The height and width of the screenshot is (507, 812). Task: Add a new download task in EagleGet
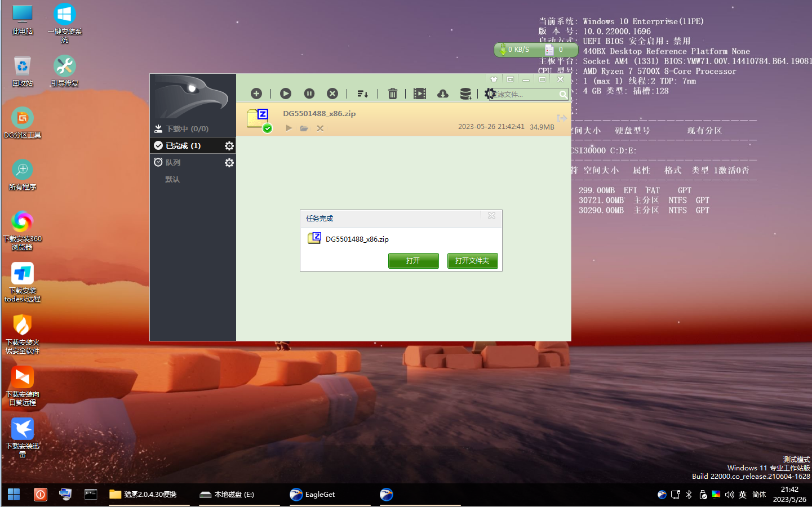256,94
